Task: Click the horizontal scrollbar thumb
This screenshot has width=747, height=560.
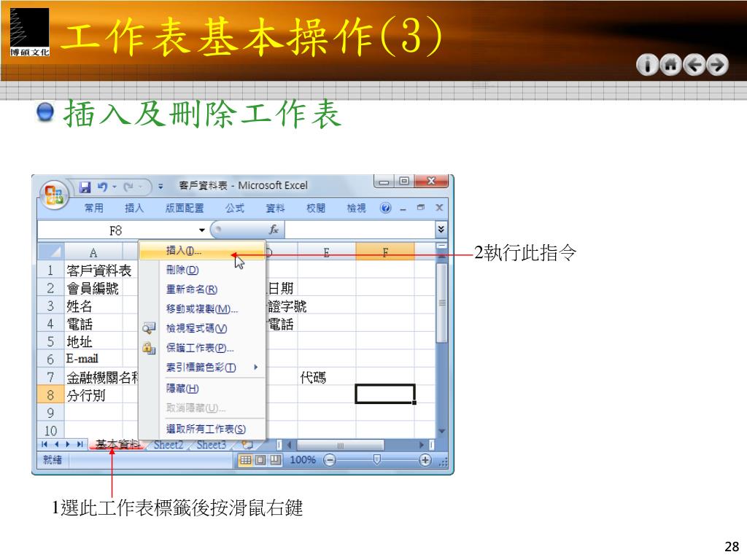Action: 340,445
